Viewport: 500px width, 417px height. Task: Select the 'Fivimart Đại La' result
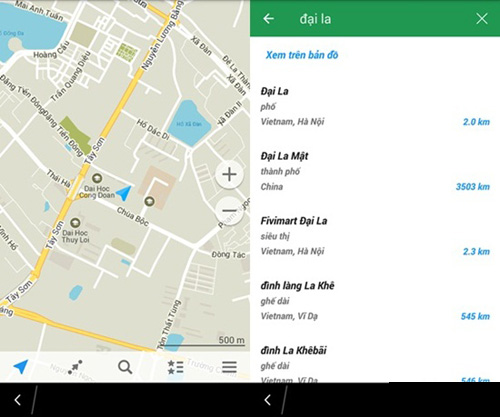[x=375, y=236]
